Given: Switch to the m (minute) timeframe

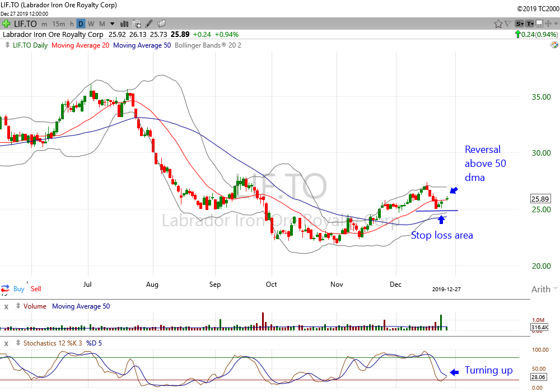Looking at the screenshot, I should coord(44,24).
